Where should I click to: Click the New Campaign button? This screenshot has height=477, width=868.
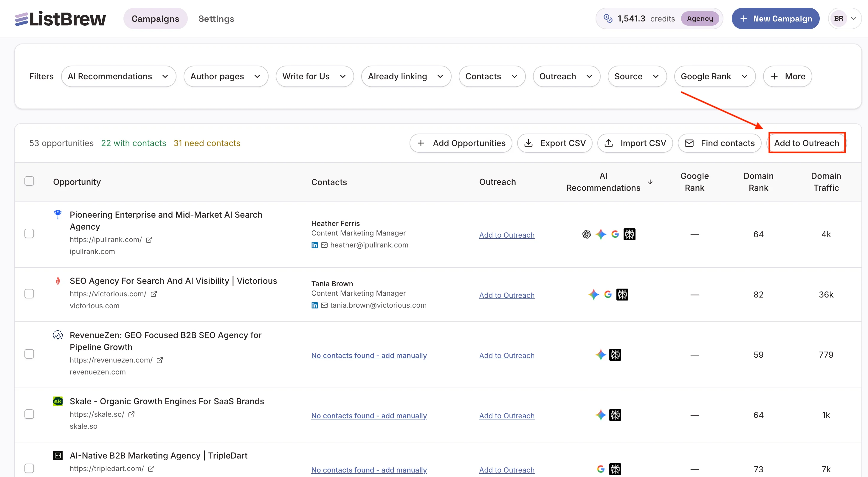pyautogui.click(x=775, y=18)
